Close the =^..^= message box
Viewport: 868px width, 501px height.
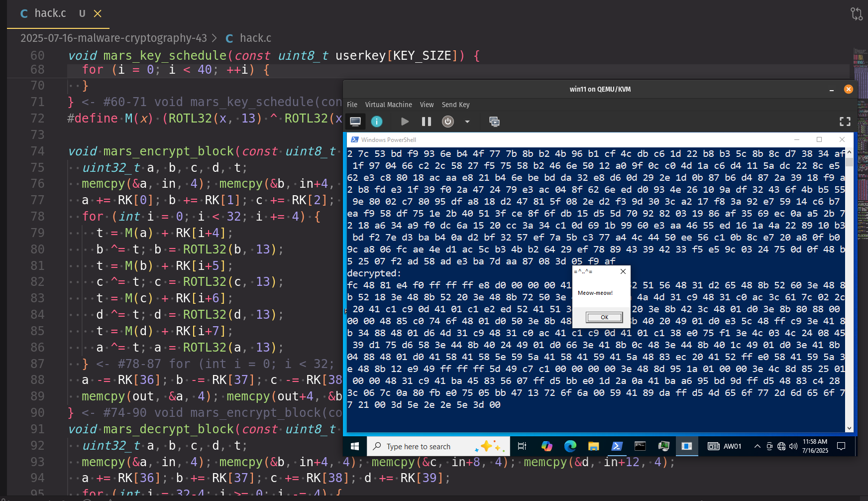[623, 271]
